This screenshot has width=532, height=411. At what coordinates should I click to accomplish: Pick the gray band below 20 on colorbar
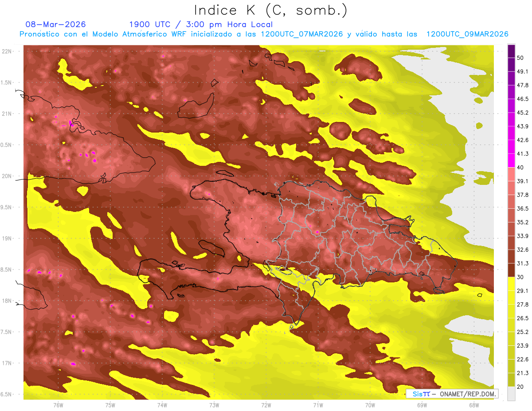(x=511, y=394)
